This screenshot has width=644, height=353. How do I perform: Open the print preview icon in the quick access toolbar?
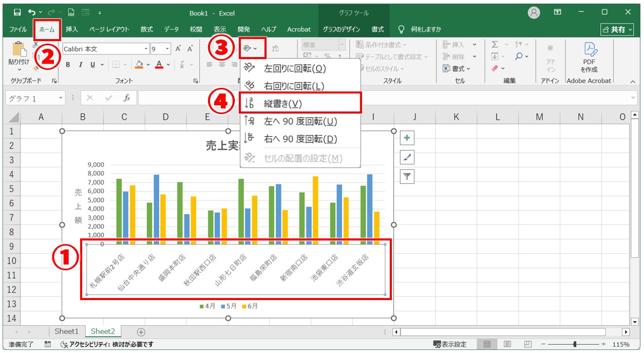(71, 12)
